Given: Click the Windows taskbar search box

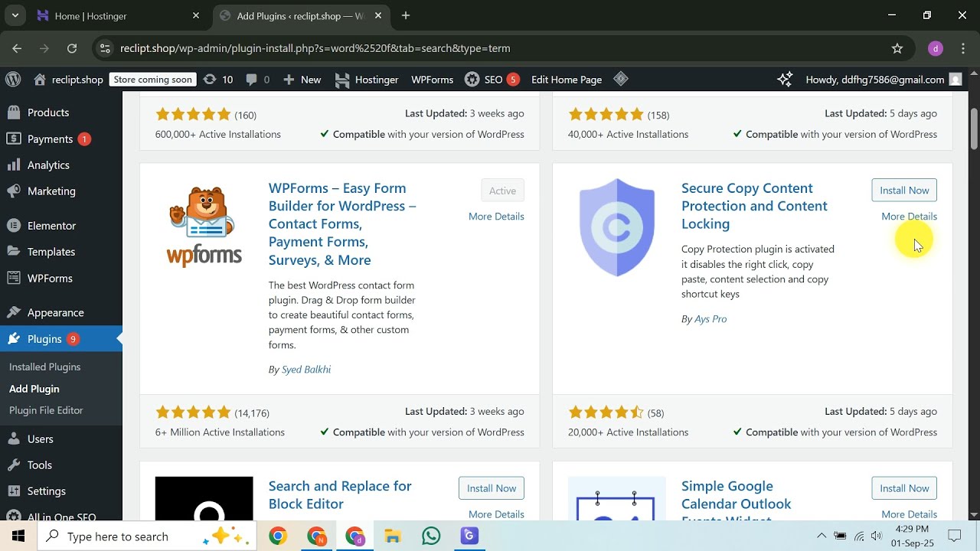Looking at the screenshot, I should point(148,536).
